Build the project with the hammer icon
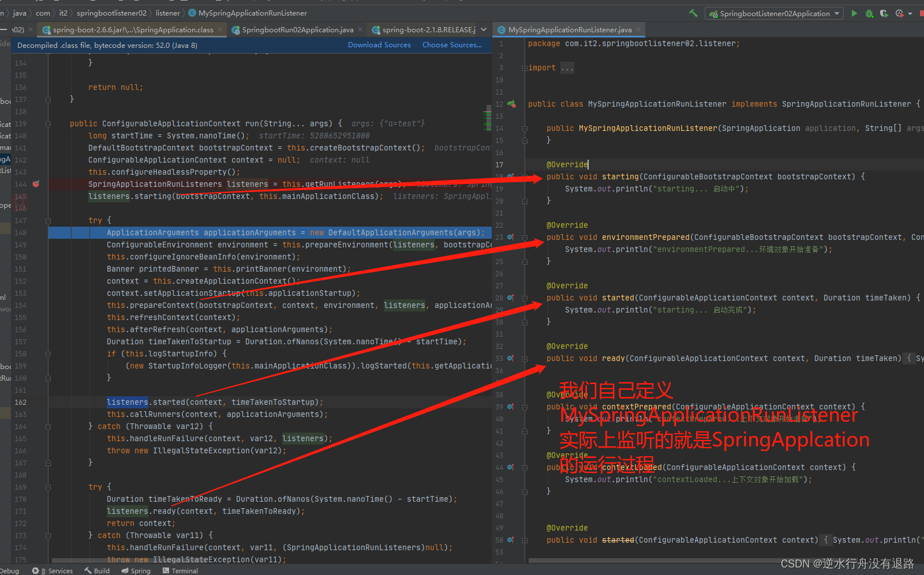Viewport: 924px width, 575px height. [693, 13]
